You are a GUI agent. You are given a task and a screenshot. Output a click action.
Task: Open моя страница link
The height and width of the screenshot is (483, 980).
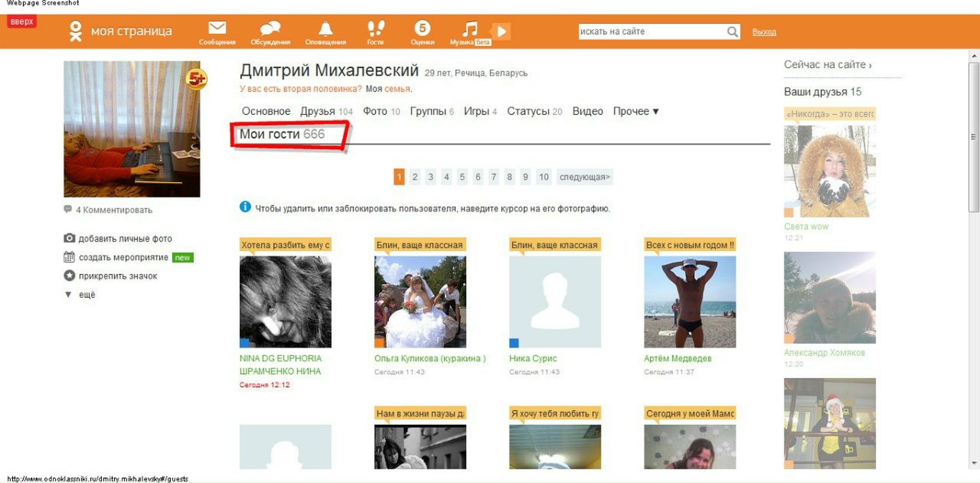point(131,31)
